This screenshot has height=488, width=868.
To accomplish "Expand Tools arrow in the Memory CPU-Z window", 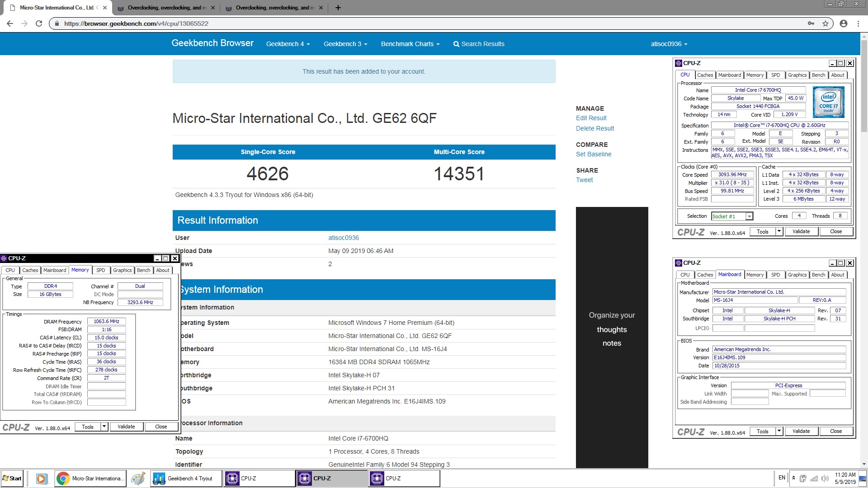I will 104,427.
